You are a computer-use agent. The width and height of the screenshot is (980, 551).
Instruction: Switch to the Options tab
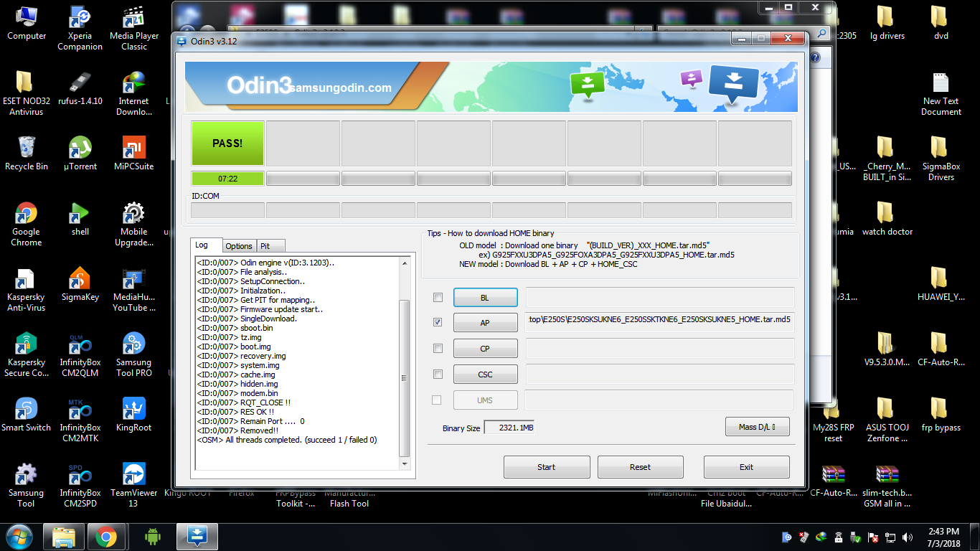(239, 246)
